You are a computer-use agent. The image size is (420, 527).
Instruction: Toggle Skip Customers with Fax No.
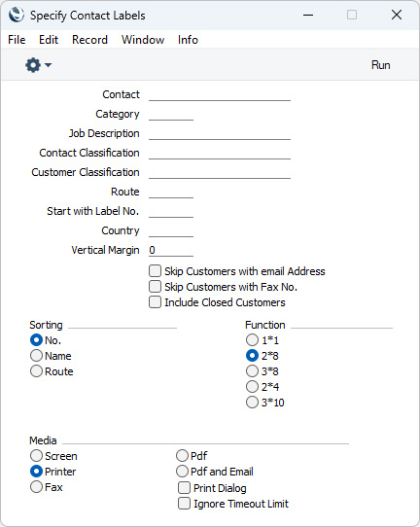155,287
